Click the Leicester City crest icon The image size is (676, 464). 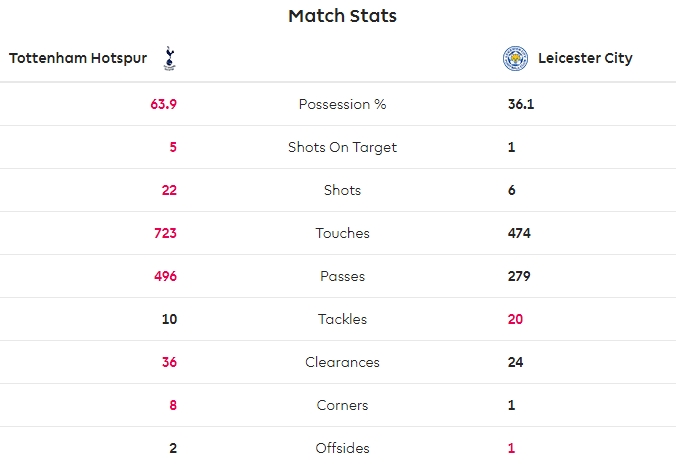515,58
